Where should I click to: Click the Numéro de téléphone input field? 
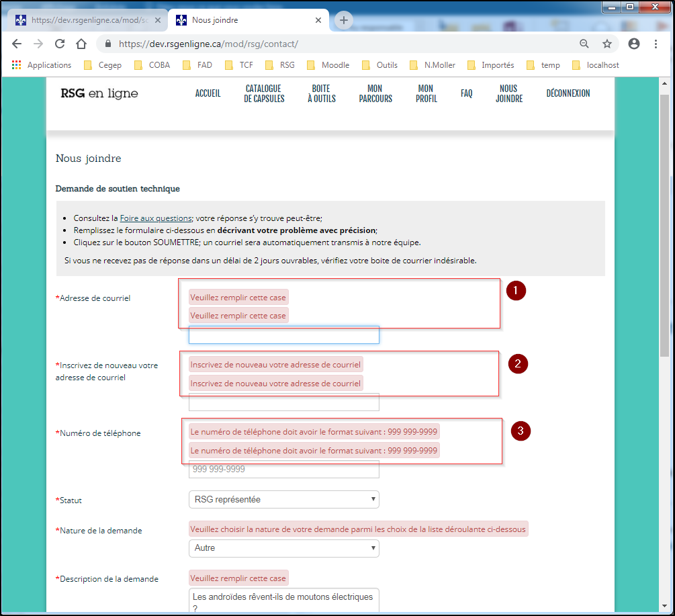coord(283,470)
